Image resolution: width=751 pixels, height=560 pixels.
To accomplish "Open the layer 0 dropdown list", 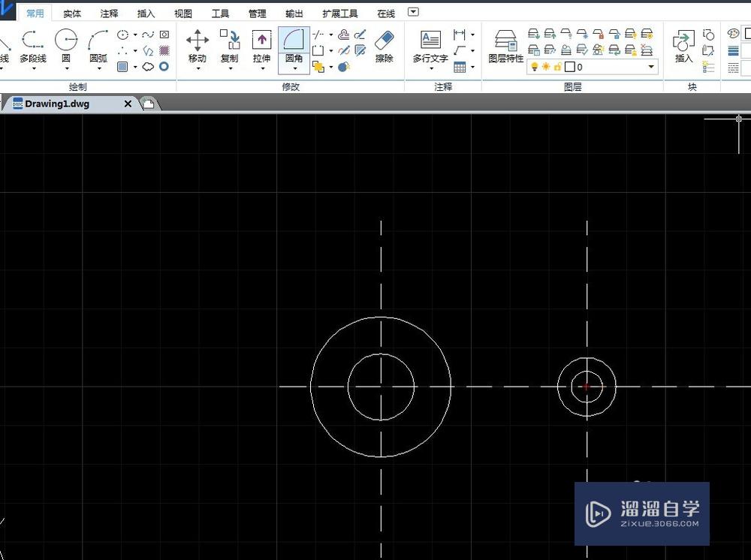I will [651, 67].
